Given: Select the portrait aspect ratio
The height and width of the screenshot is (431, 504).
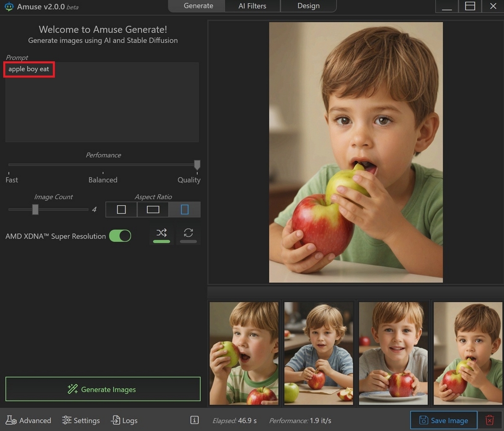Looking at the screenshot, I should 184,209.
